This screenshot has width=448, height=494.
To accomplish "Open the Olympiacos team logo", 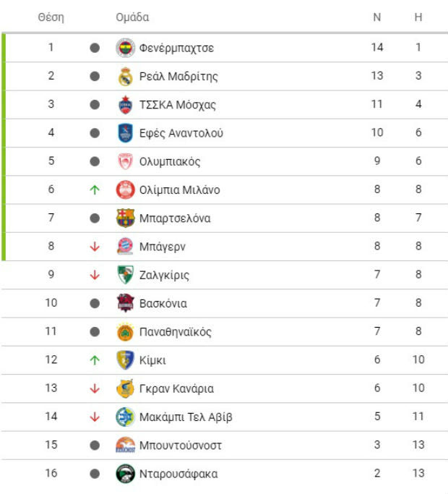I will pos(125,161).
